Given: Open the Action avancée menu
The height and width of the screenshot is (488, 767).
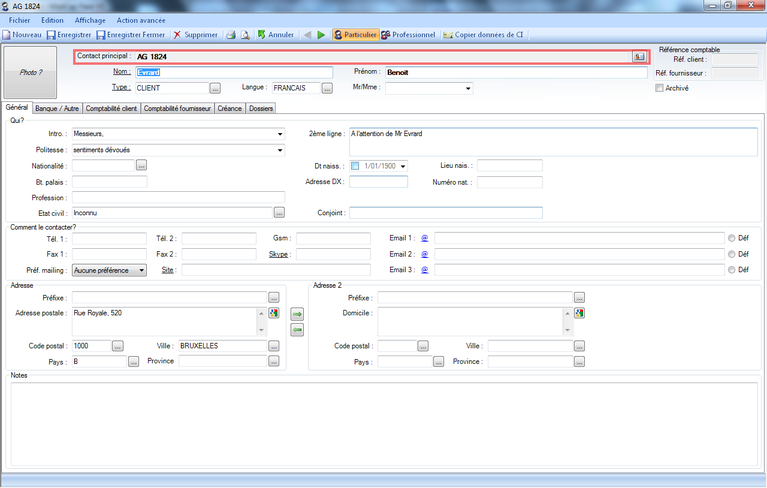Looking at the screenshot, I should [141, 20].
